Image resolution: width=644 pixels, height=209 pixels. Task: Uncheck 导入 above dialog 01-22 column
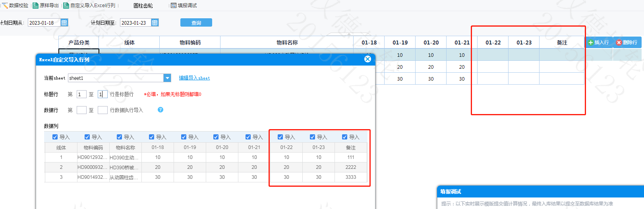280,137
